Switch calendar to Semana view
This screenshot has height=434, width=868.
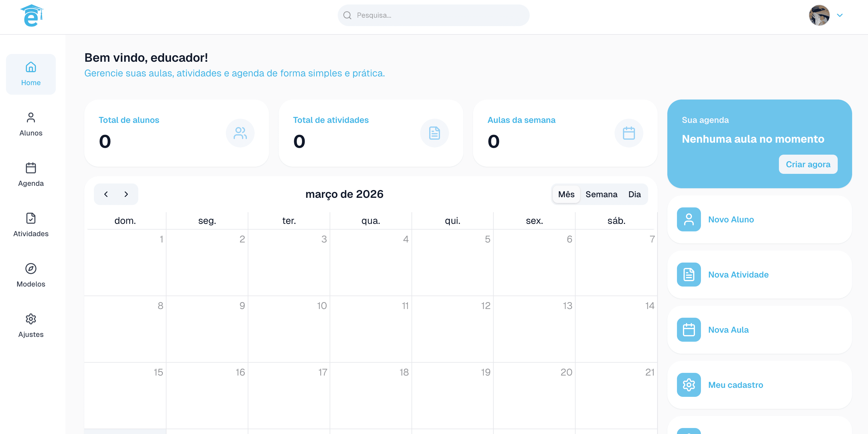coord(601,194)
